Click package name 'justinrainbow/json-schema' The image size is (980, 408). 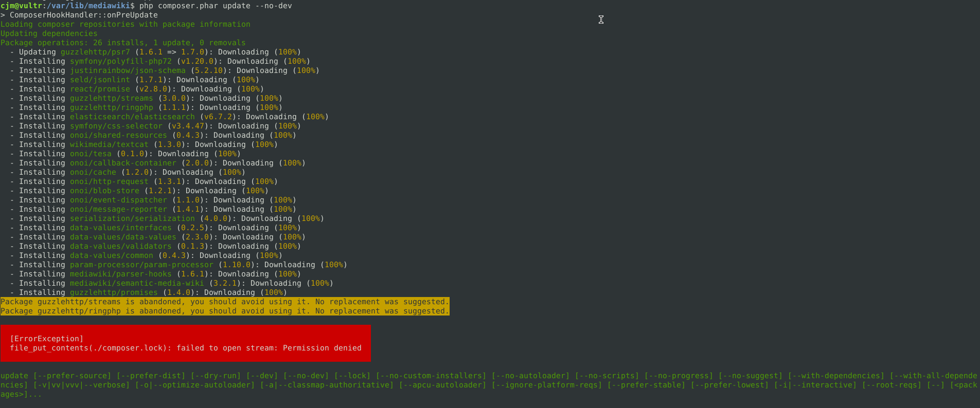pos(128,70)
